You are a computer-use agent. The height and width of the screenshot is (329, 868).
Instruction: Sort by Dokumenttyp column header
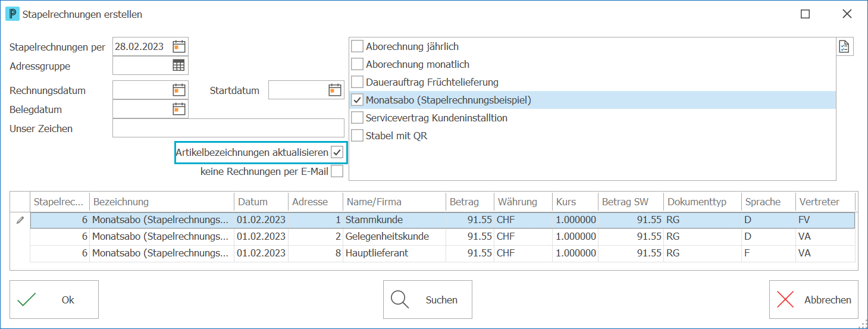[703, 202]
